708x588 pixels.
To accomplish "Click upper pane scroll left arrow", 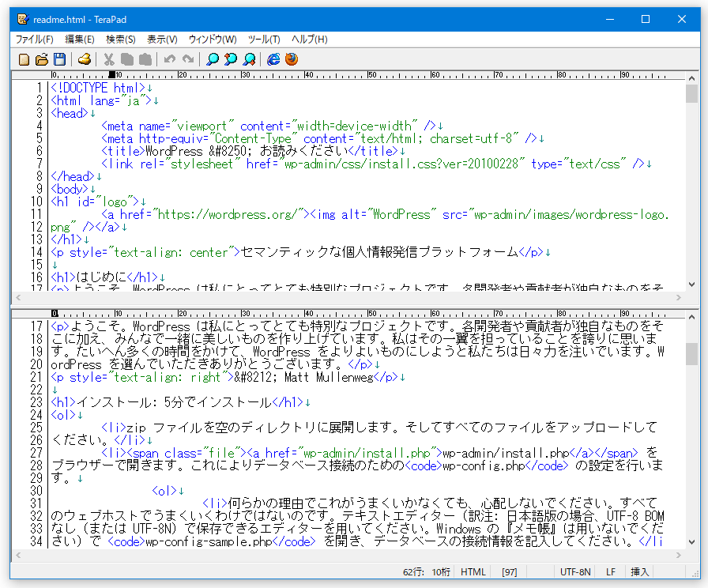I will click(x=18, y=297).
